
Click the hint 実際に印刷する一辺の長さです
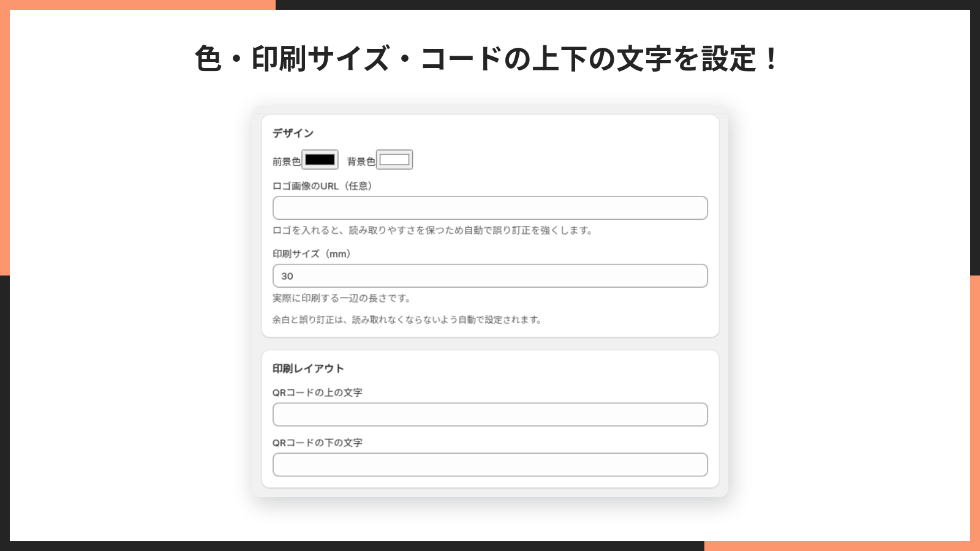(x=342, y=299)
